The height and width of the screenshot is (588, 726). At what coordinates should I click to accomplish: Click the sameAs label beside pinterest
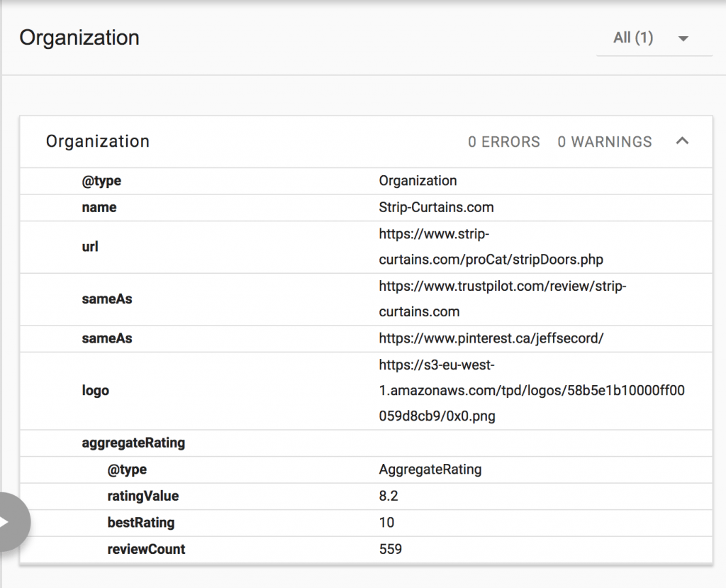pyautogui.click(x=107, y=338)
